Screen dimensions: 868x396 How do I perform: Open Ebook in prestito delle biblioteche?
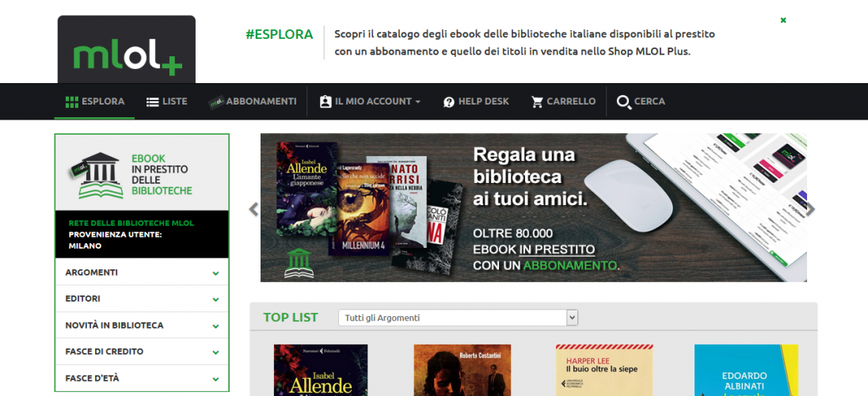pyautogui.click(x=142, y=172)
